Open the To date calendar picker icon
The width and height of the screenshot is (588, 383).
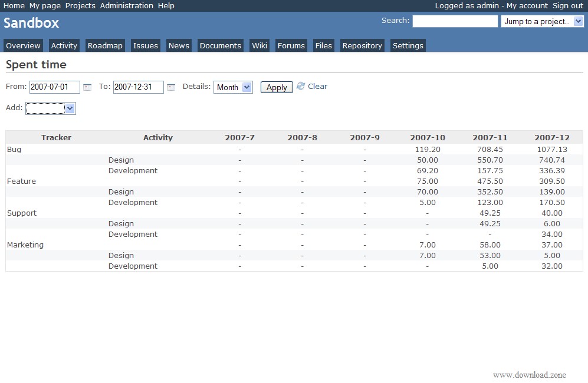pyautogui.click(x=171, y=87)
